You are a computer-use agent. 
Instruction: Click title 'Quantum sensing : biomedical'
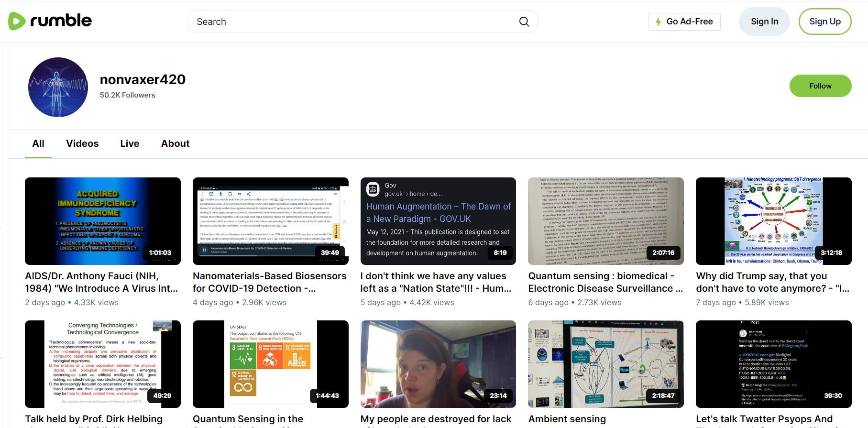[x=605, y=282]
